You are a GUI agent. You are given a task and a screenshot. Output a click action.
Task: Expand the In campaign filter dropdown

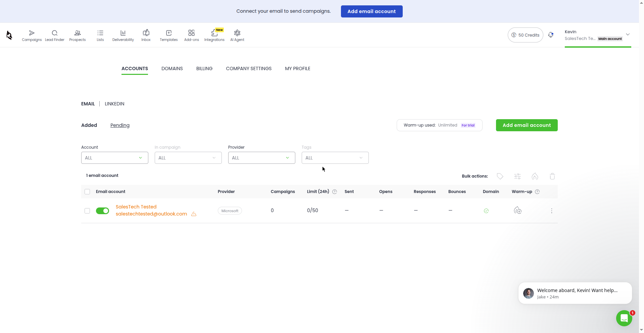188,158
